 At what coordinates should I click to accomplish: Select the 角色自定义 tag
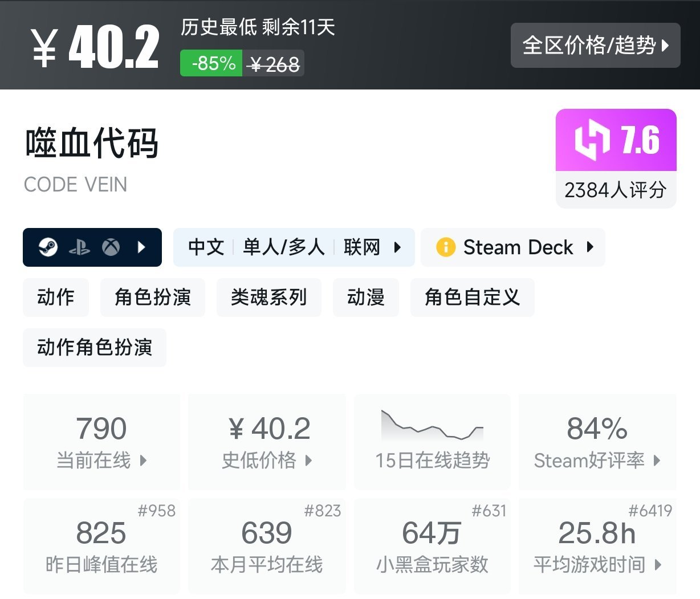pos(472,298)
